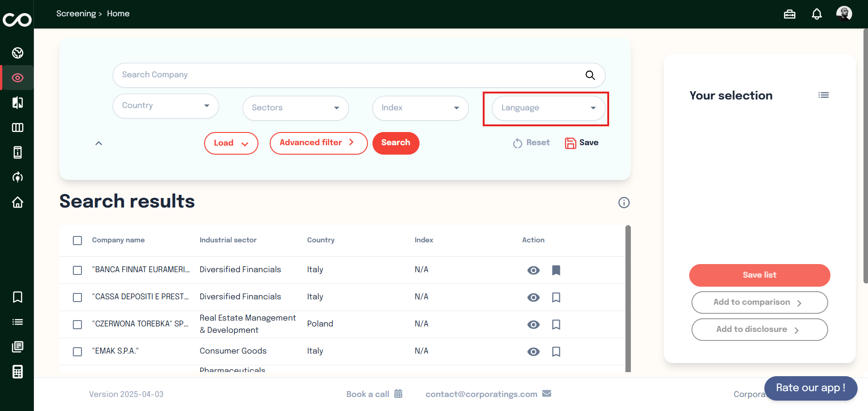This screenshot has height=411, width=868.
Task: Click the notification bell icon
Action: point(816,14)
